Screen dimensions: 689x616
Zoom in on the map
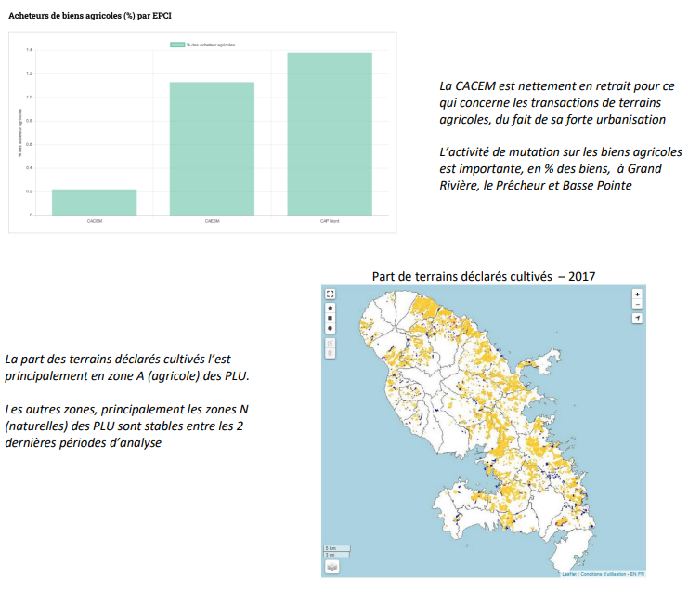click(637, 294)
